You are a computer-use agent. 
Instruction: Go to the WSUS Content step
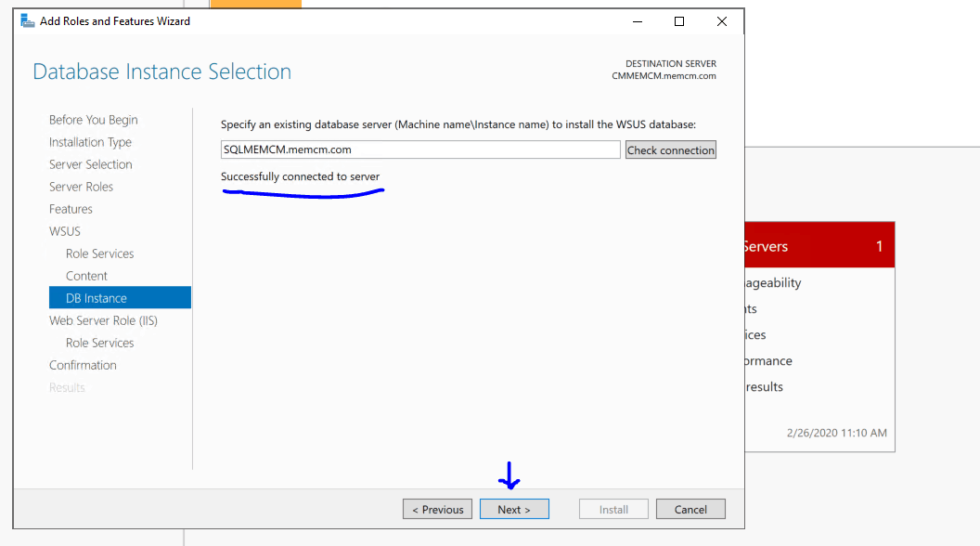(86, 276)
